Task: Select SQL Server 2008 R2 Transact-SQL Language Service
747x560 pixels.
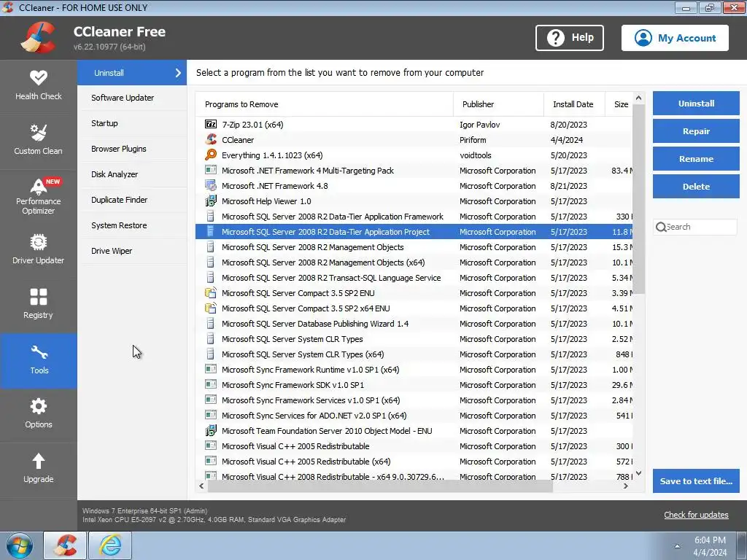Action: [414, 278]
